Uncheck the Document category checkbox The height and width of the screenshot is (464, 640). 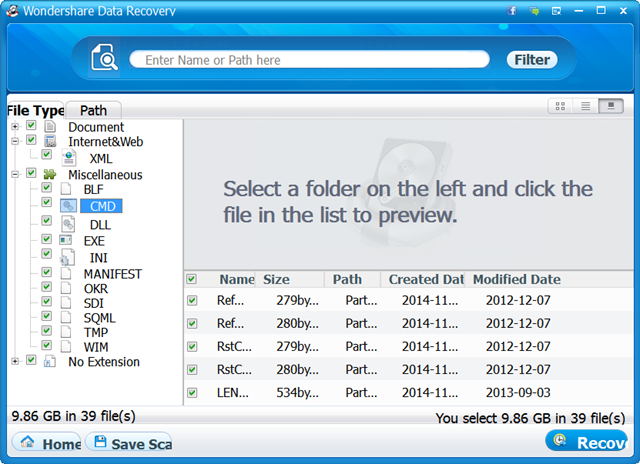(31, 125)
